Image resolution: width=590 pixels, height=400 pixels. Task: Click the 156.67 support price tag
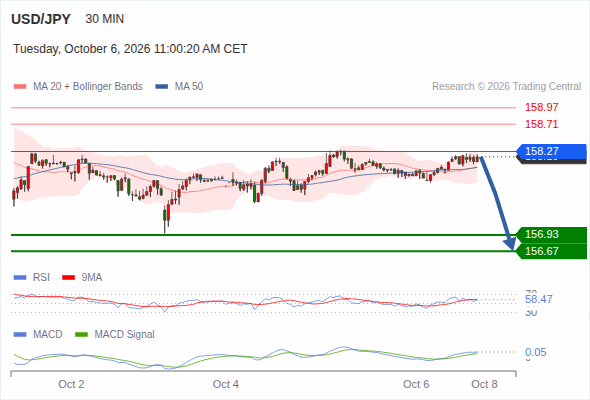(x=552, y=251)
